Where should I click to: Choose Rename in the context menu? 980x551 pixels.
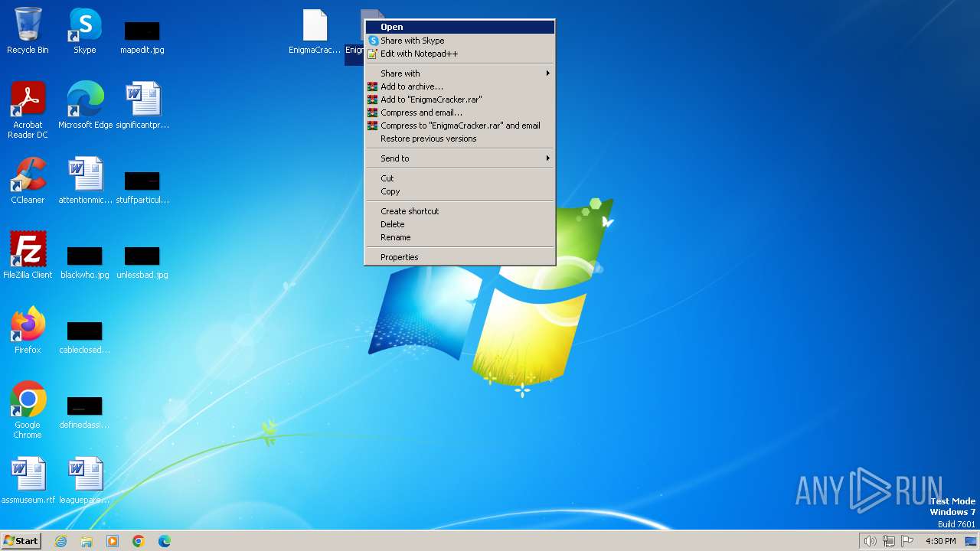coord(459,237)
